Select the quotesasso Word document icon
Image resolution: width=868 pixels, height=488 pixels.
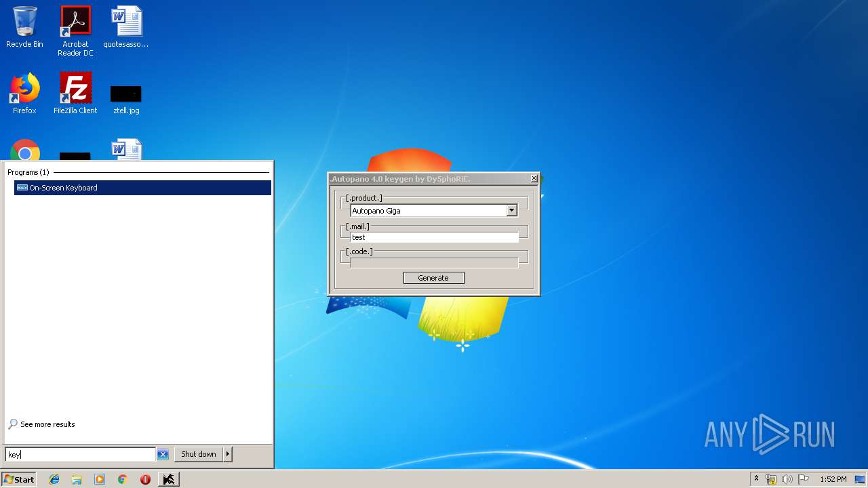pos(126,27)
